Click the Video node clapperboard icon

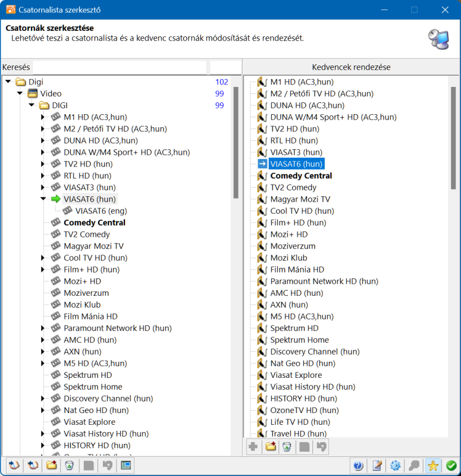(x=33, y=93)
